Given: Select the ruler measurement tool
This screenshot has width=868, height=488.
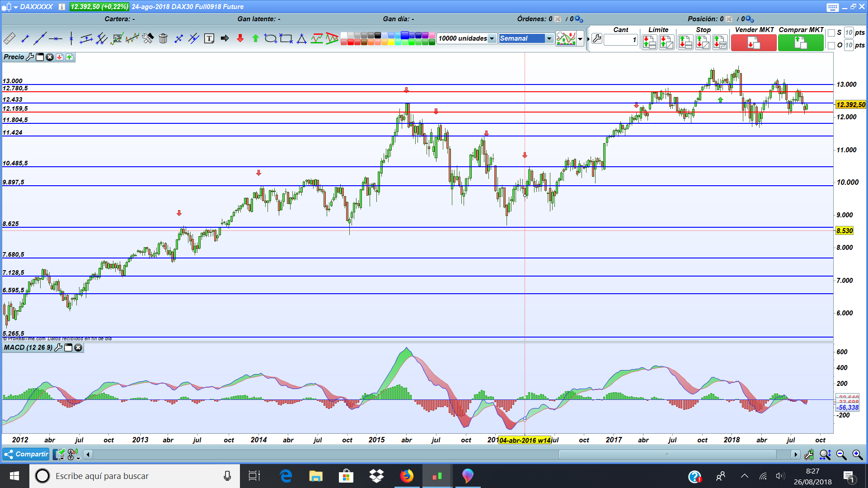Looking at the screenshot, I should pos(9,39).
